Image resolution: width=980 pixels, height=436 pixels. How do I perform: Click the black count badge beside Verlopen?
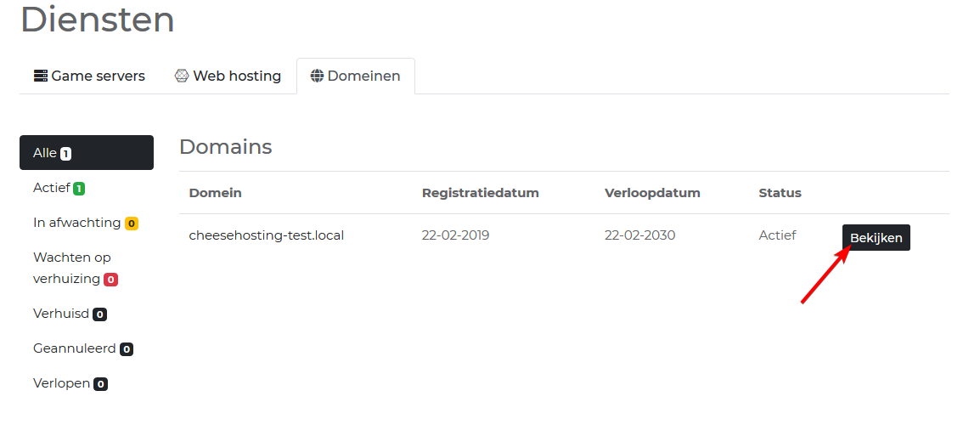[100, 384]
